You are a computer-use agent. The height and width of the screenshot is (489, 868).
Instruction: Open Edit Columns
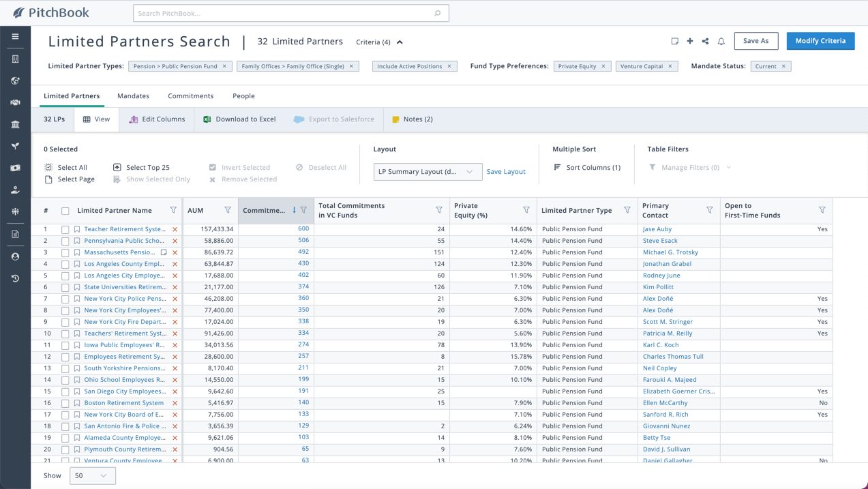point(157,119)
